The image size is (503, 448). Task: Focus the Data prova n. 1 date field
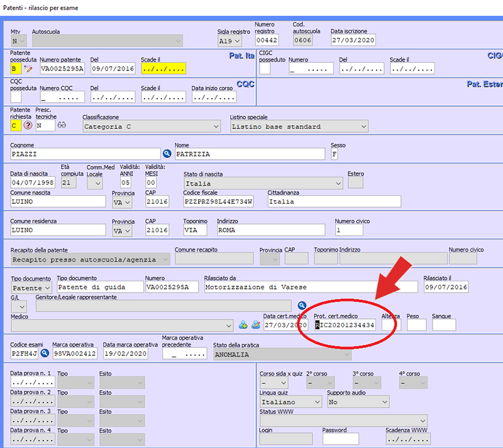[x=32, y=383]
